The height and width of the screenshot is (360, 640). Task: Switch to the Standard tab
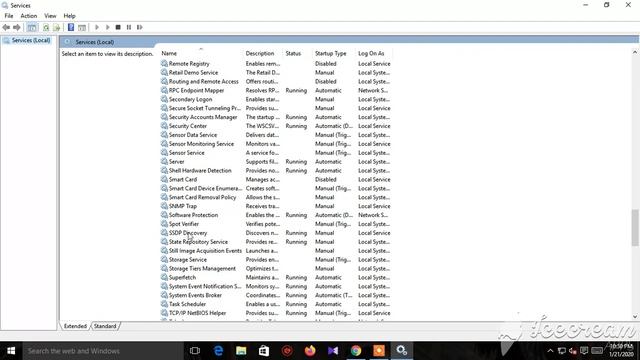tap(105, 326)
